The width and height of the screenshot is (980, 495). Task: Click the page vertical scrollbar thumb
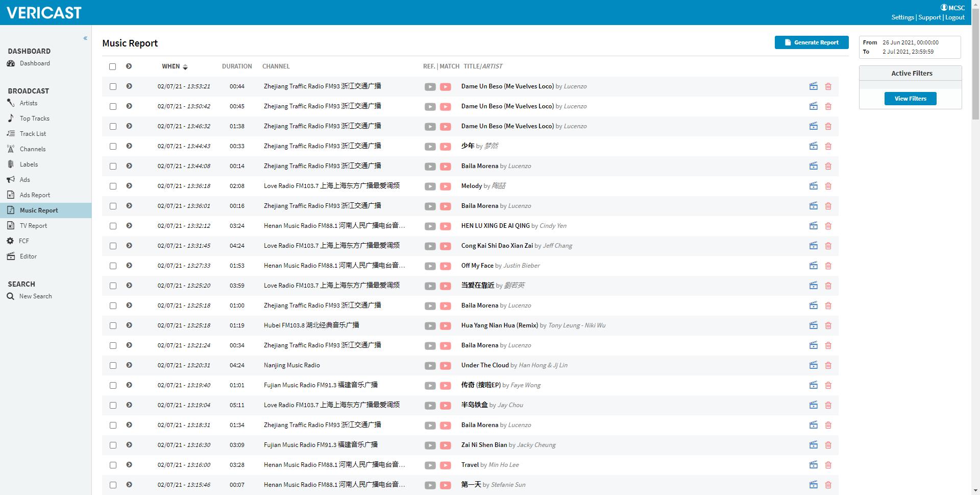[975, 64]
